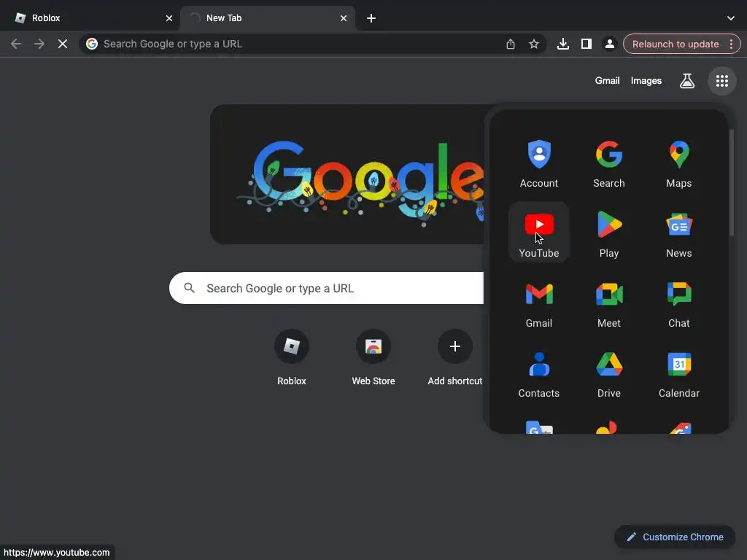Open Google Chat from the apps grid
747x560 pixels.
click(679, 302)
